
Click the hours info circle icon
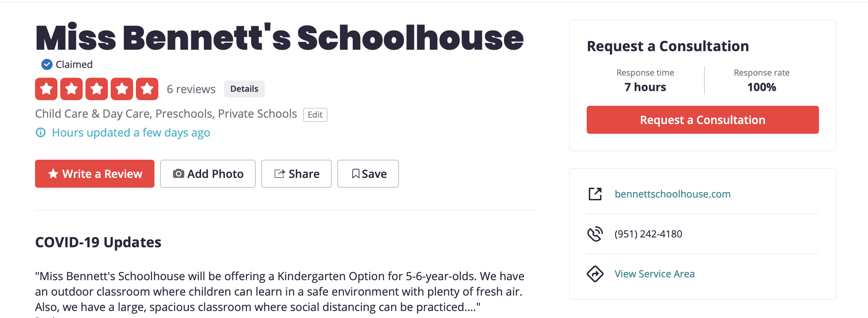coord(41,133)
